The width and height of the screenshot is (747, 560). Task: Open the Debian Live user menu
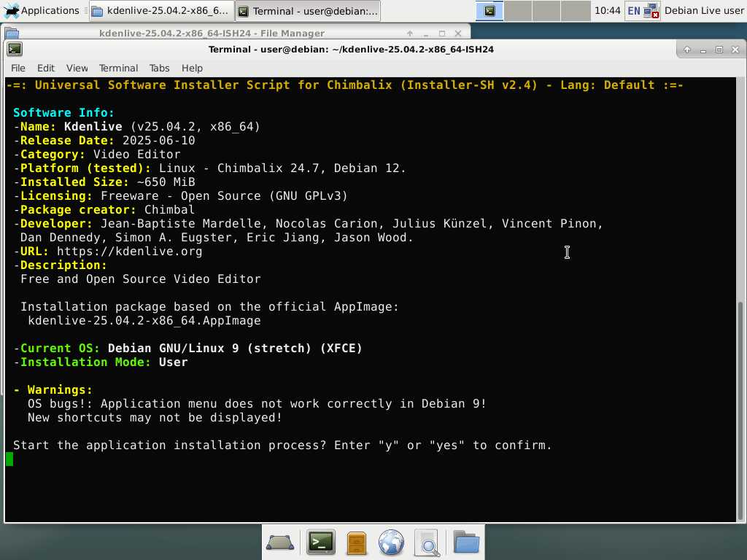(x=704, y=10)
